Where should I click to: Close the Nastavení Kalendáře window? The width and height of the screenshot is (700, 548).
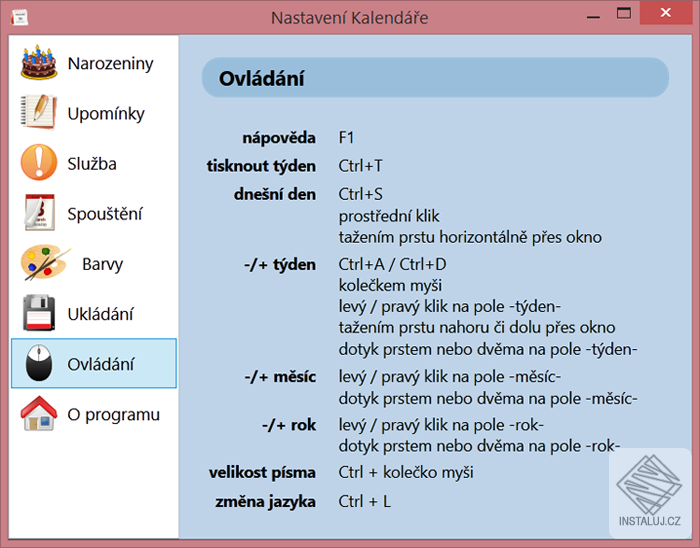pyautogui.click(x=666, y=13)
